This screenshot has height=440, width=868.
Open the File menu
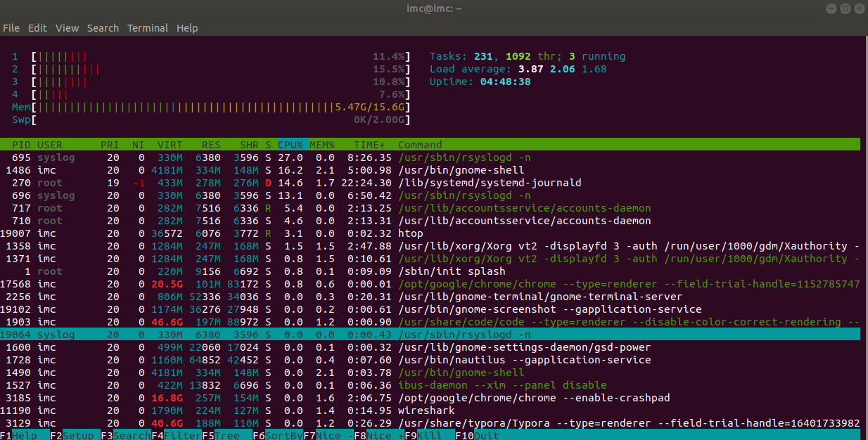tap(11, 28)
